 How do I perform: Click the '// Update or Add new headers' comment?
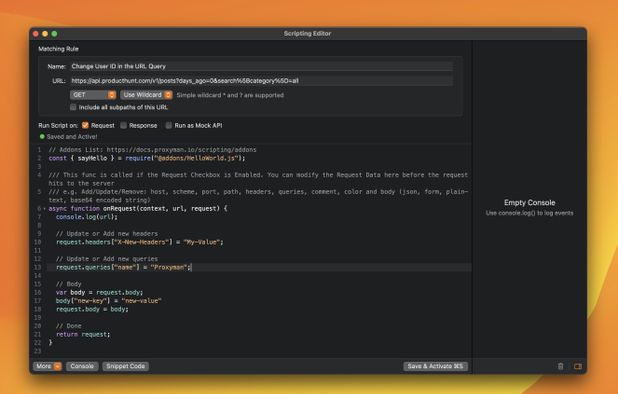click(107, 234)
